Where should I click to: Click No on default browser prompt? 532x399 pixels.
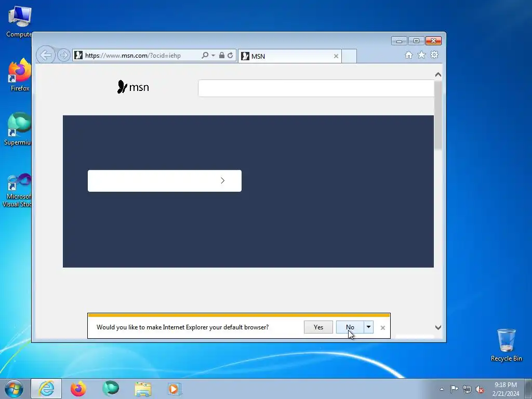[x=350, y=327]
